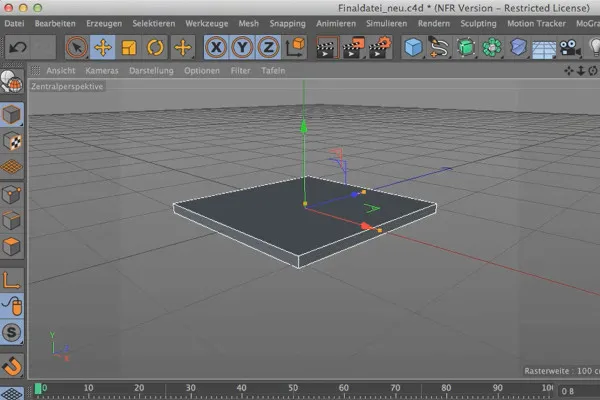Click the green Y axis arrow handle

pos(304,127)
